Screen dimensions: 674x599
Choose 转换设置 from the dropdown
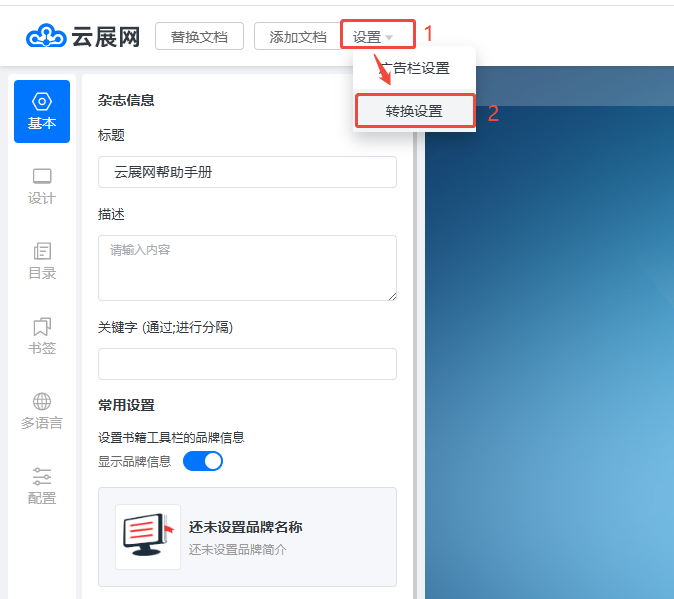(414, 111)
